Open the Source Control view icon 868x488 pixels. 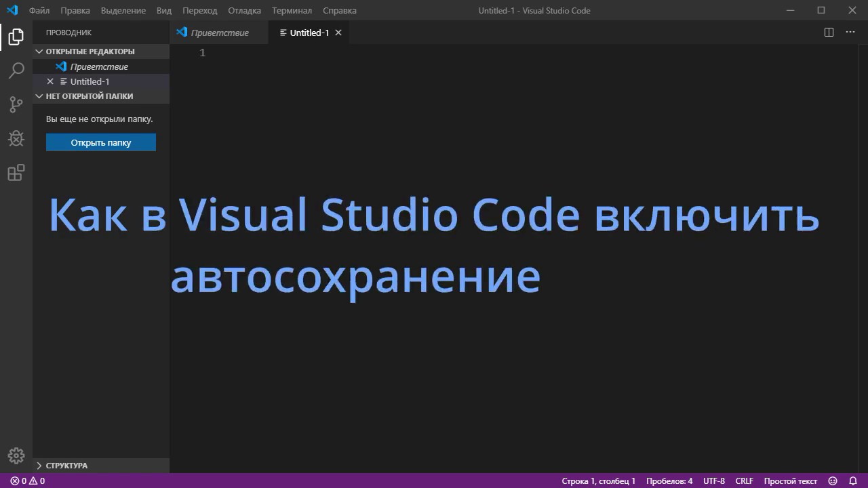(16, 104)
